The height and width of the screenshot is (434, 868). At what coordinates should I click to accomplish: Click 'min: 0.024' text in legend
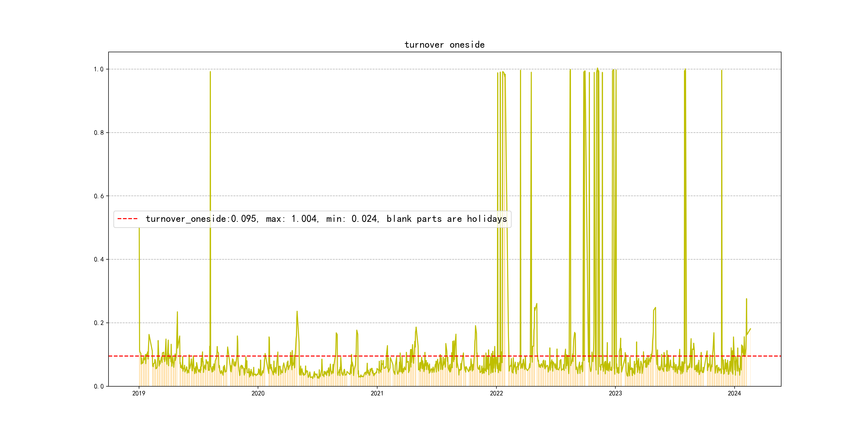352,219
